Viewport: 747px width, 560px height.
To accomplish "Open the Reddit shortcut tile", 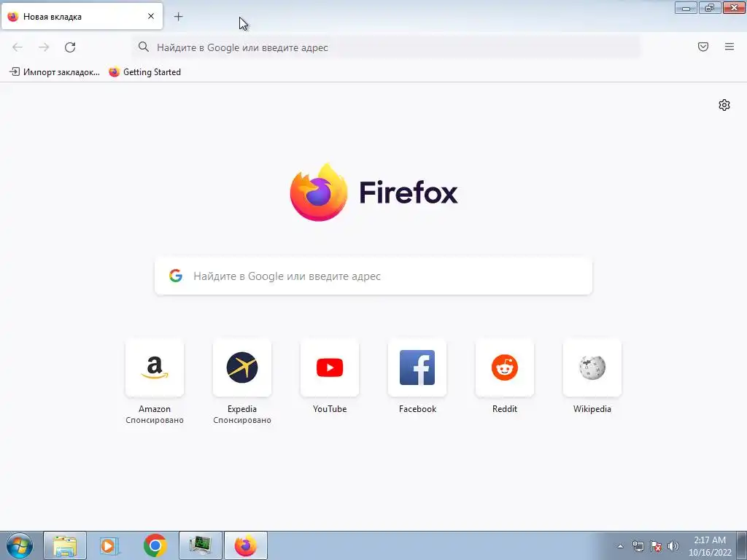I will pos(505,367).
